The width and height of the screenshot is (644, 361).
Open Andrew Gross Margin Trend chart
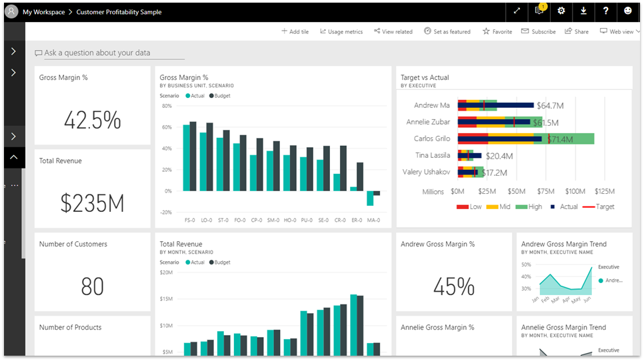pos(574,272)
